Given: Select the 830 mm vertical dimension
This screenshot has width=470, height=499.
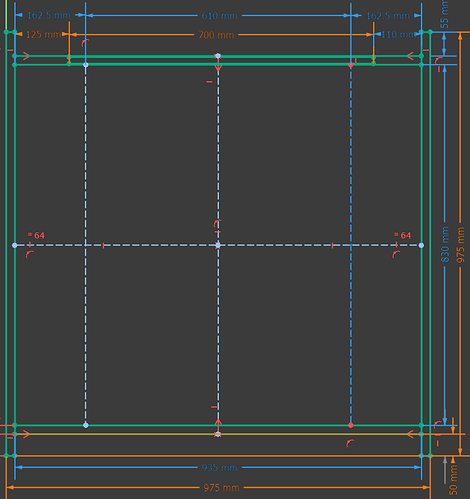Looking at the screenshot, I should pyautogui.click(x=446, y=244).
